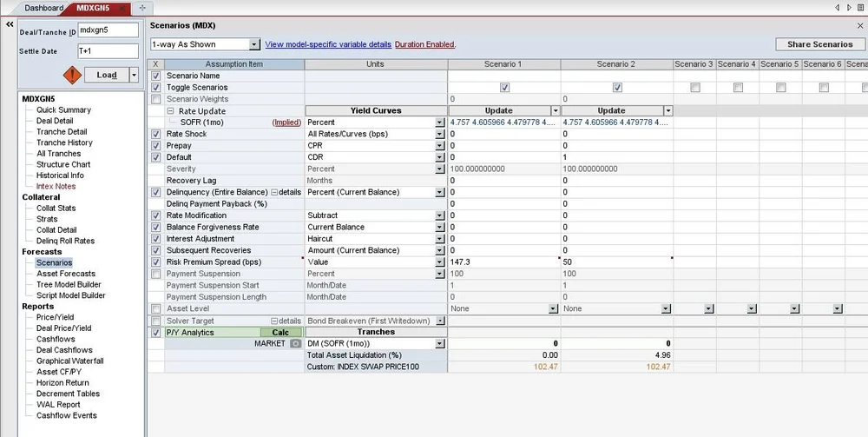Screen dimensions: 868x437
Task: Close the MDXGN5 tab
Action: [122, 9]
